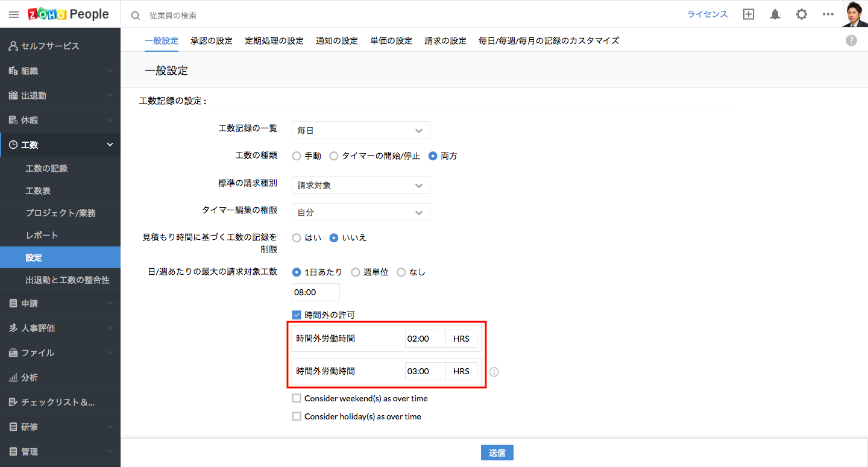
Task: Open the user profile avatar
Action: coord(854,14)
